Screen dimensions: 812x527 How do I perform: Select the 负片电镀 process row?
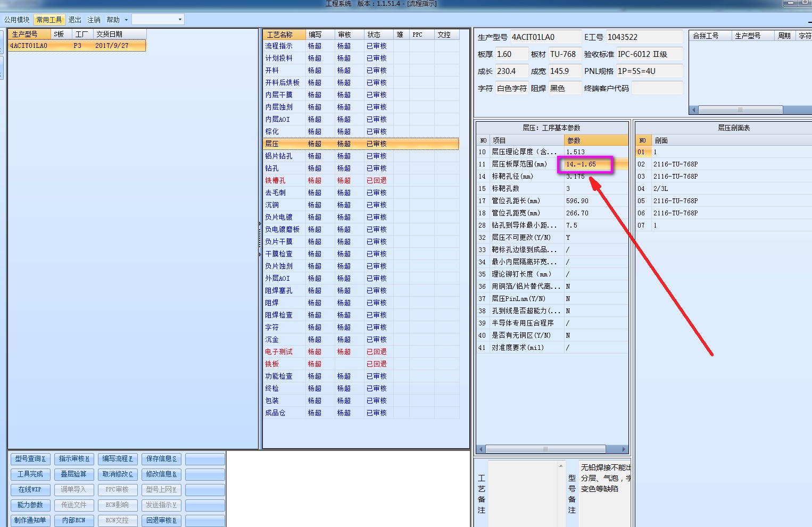(x=361, y=218)
